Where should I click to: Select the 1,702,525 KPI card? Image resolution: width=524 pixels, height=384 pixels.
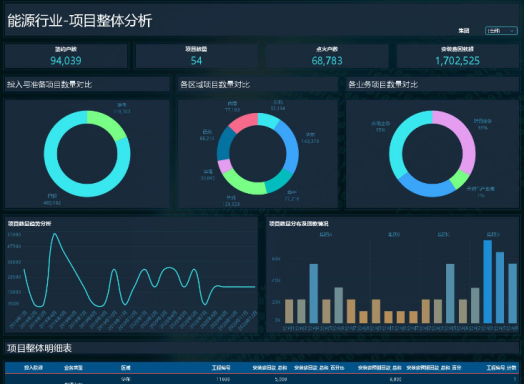pos(457,56)
